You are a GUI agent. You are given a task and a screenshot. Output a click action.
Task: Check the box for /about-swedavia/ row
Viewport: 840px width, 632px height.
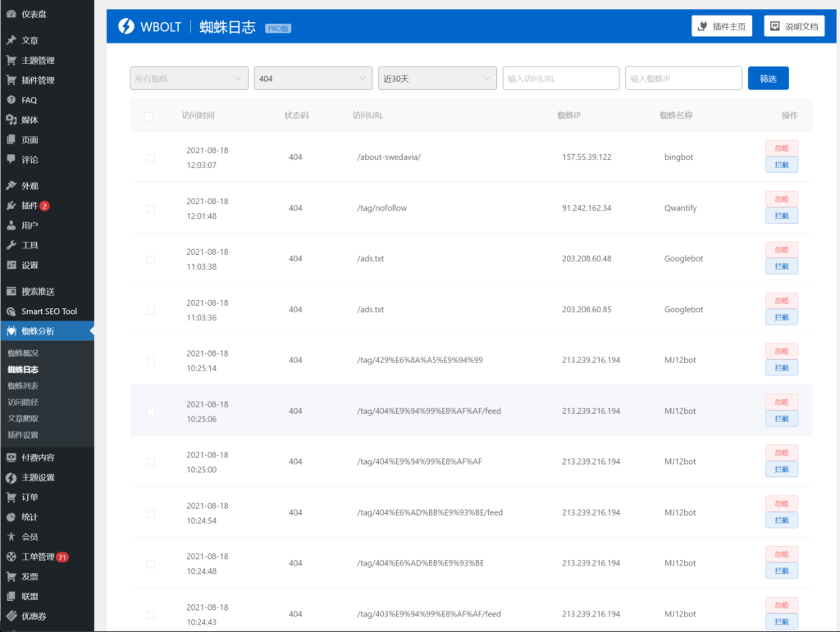click(150, 157)
